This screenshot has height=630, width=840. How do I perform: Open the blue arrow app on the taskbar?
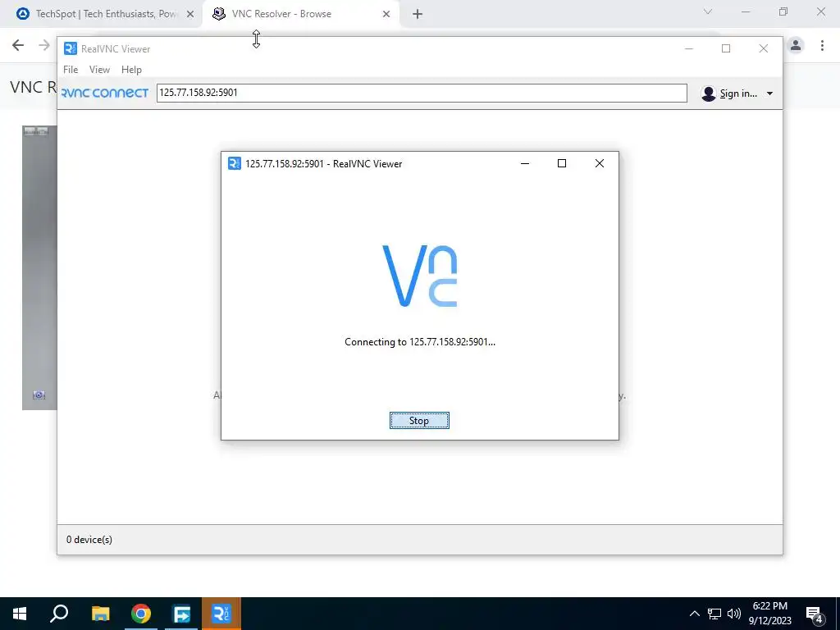[181, 614]
